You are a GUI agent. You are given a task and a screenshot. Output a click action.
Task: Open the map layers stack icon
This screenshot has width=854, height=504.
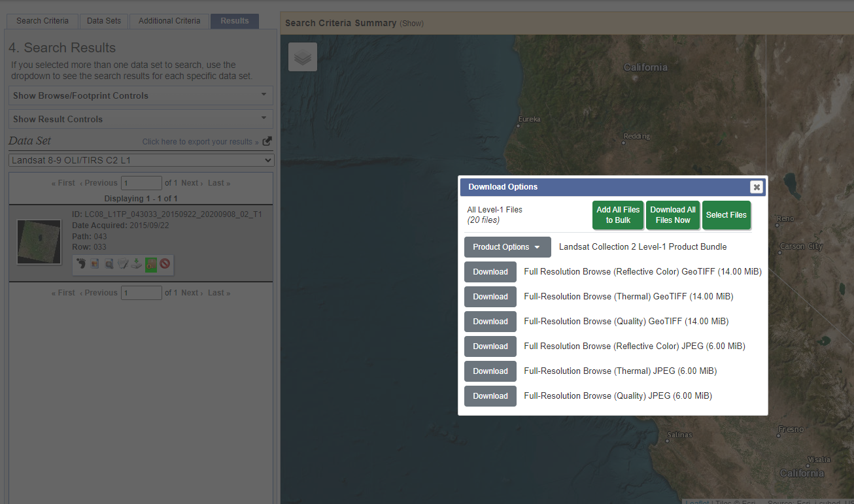[303, 58]
